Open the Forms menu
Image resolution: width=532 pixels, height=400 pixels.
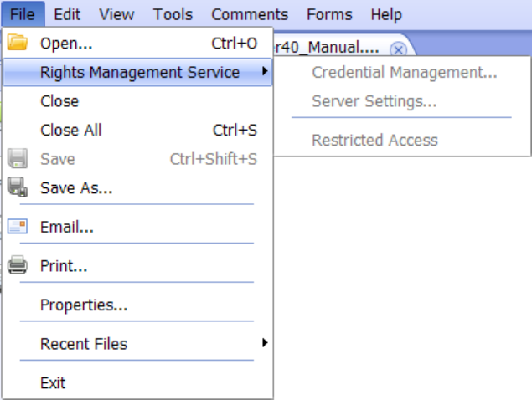[329, 14]
